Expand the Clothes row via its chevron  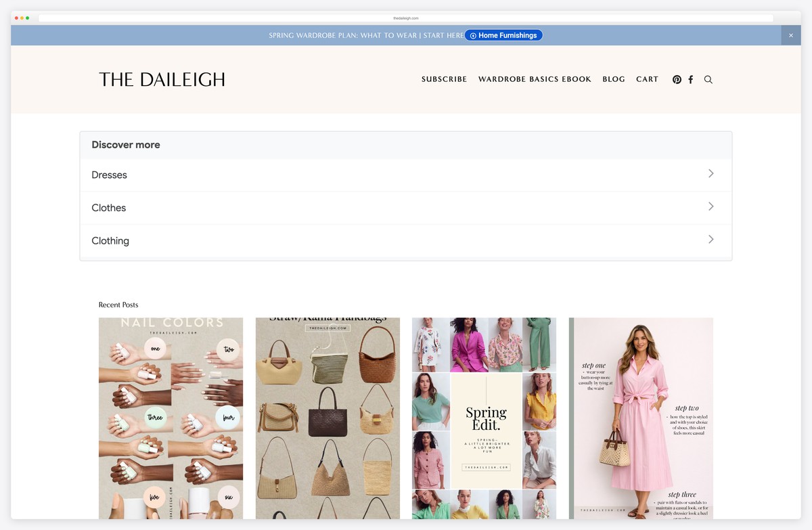pyautogui.click(x=710, y=206)
